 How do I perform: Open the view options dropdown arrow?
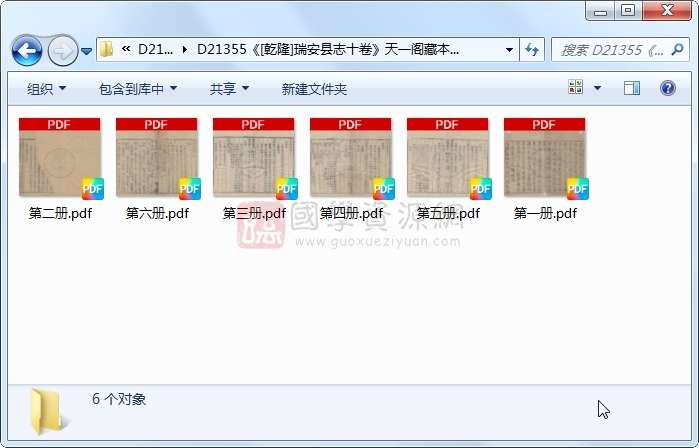coord(597,88)
